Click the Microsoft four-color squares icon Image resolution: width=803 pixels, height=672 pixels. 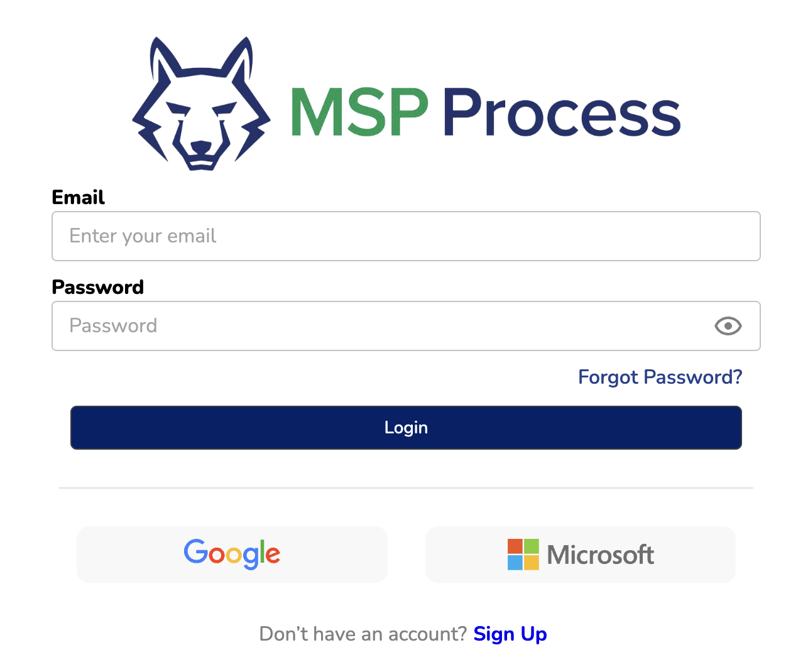pos(523,555)
